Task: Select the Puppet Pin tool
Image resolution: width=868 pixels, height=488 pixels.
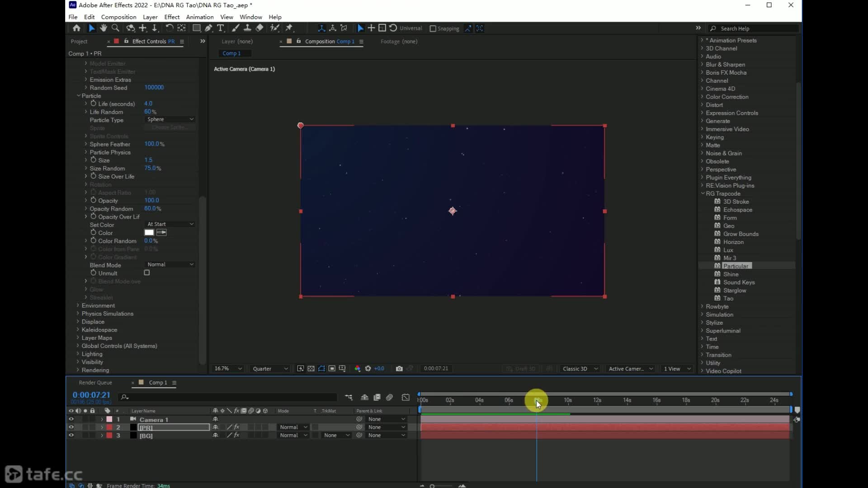Action: coord(289,28)
